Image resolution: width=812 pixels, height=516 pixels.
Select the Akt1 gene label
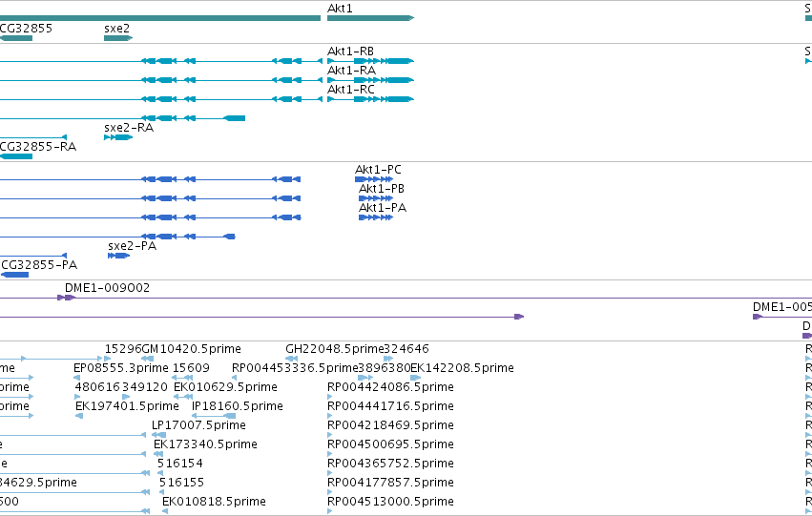[340, 9]
